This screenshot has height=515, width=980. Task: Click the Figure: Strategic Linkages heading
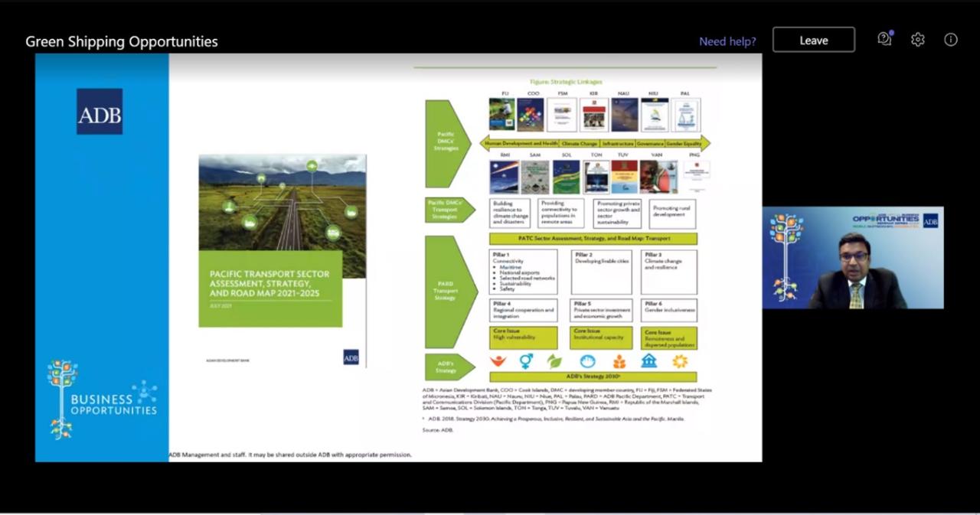click(x=566, y=82)
